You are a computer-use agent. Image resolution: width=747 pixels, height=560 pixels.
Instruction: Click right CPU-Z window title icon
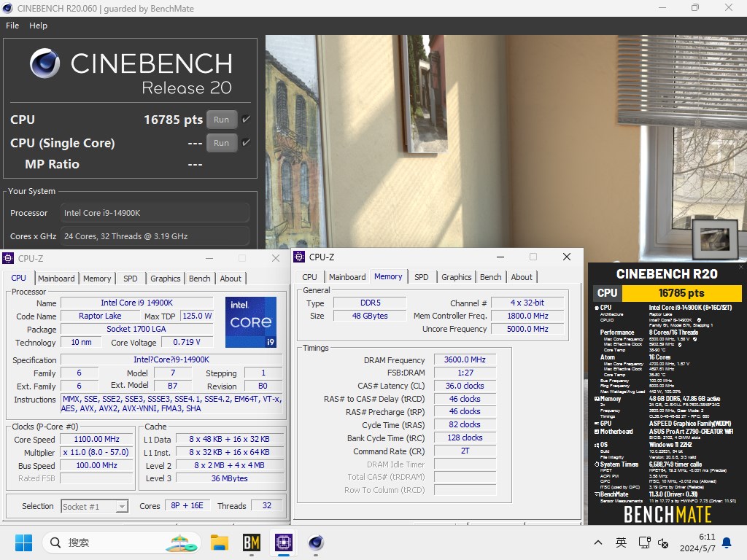[299, 257]
